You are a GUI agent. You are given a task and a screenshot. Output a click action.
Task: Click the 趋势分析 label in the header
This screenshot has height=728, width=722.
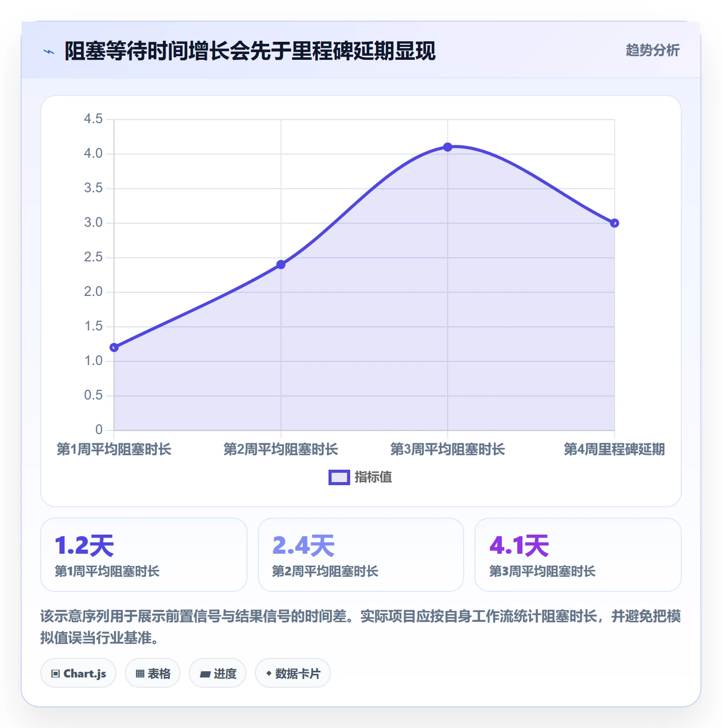tap(652, 50)
